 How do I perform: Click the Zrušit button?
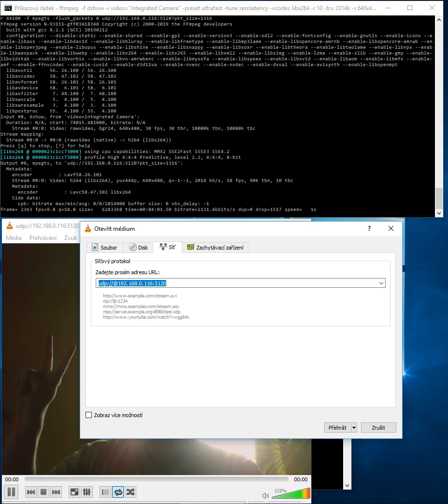coord(378,428)
